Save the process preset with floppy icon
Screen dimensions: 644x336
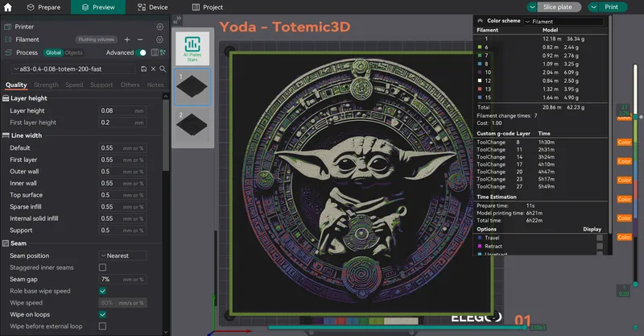tap(144, 69)
